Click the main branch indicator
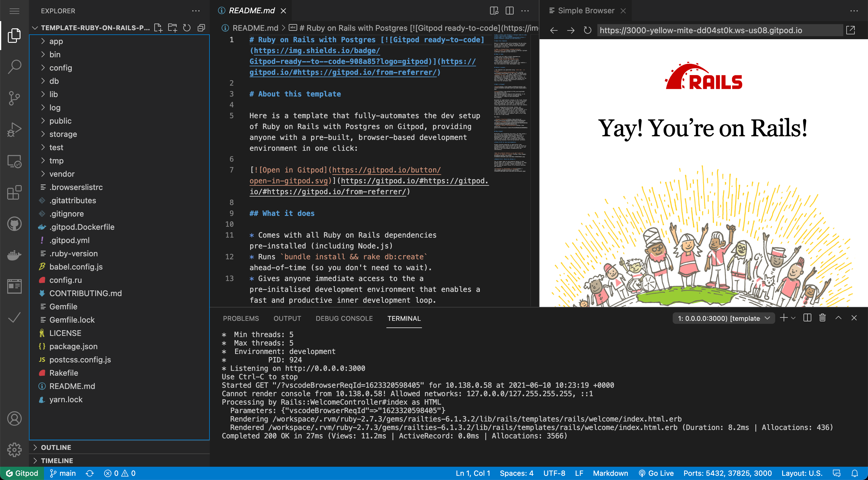 [63, 473]
